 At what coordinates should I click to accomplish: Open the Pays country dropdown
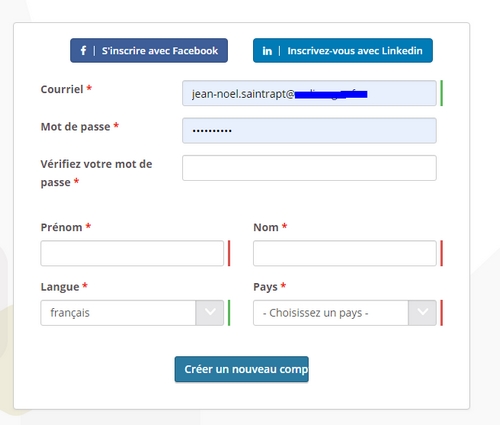point(345,313)
